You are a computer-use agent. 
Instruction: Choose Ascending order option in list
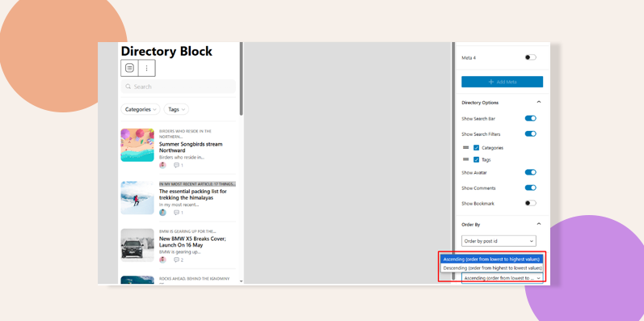tap(491, 259)
